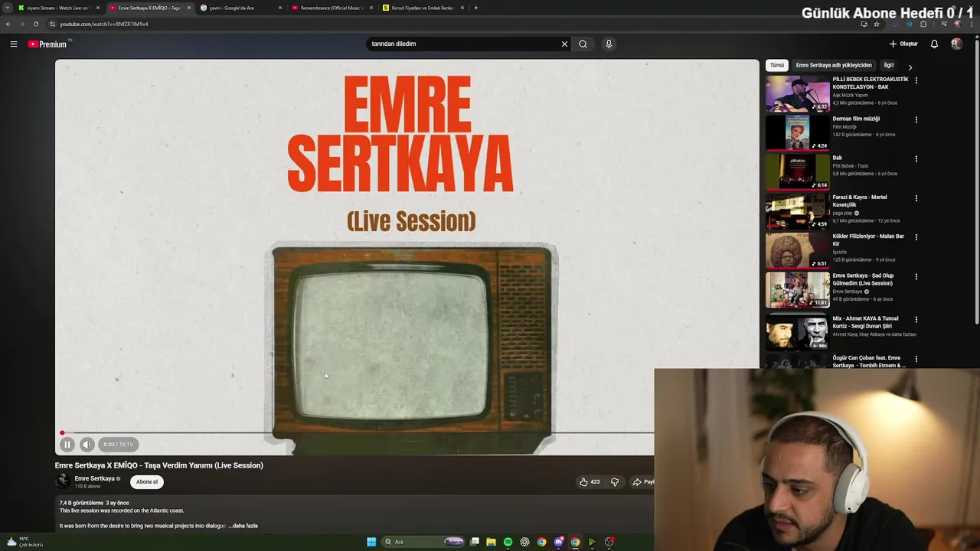Viewport: 980px width, 551px height.
Task: Open Farazi & Kayra Mertel Kasetçilik title
Action: coord(860,201)
